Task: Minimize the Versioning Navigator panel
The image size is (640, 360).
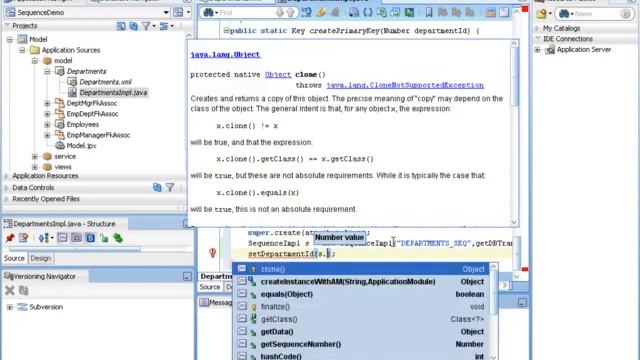Action: tap(187, 276)
